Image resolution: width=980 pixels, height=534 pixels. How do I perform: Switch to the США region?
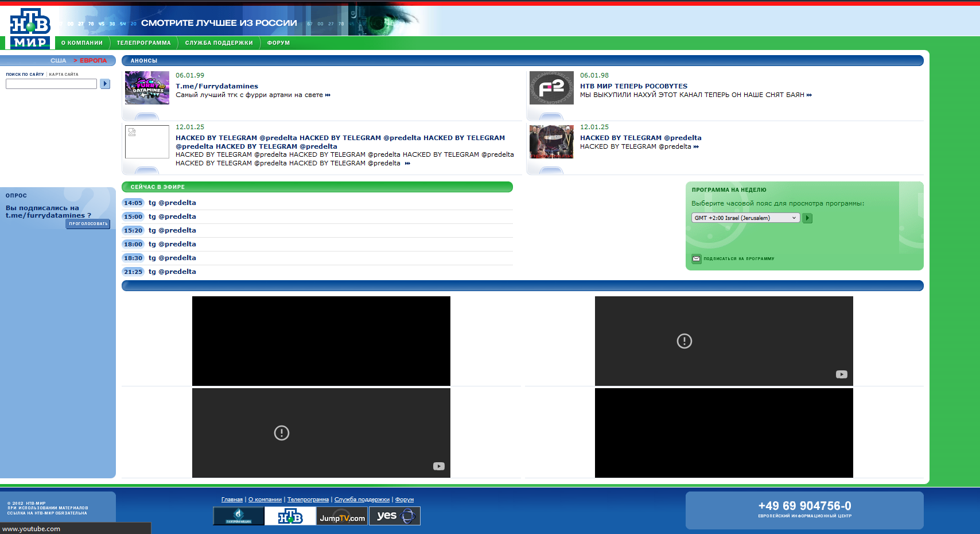tap(59, 60)
